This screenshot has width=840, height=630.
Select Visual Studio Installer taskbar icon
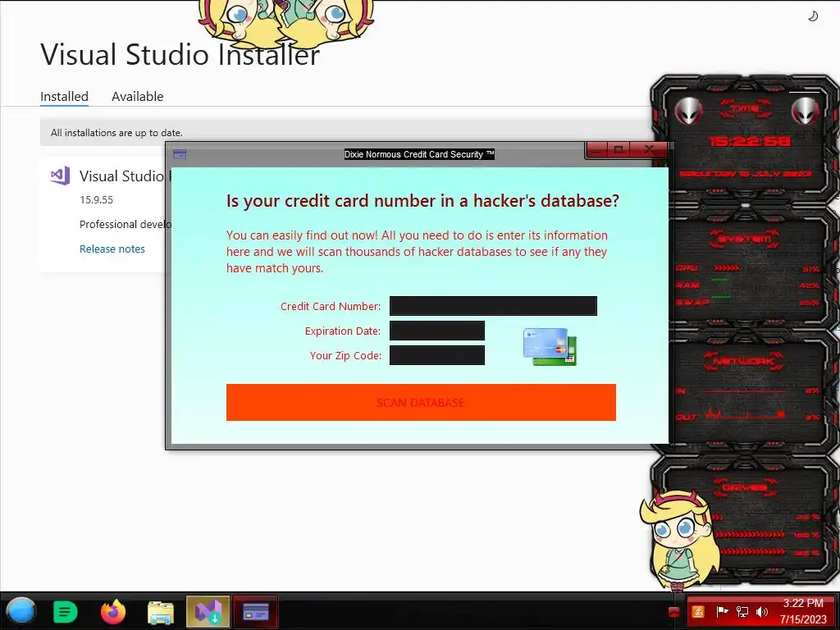click(208, 611)
